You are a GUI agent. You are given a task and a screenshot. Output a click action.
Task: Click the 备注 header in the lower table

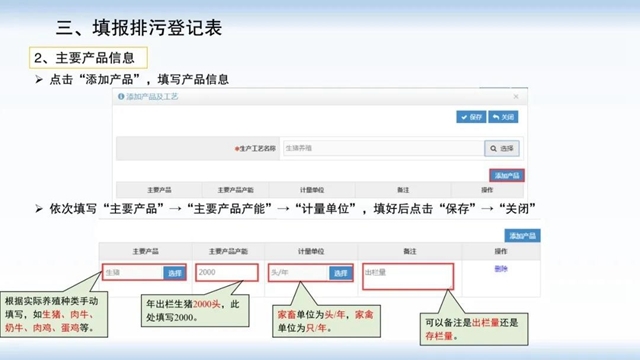click(x=410, y=251)
